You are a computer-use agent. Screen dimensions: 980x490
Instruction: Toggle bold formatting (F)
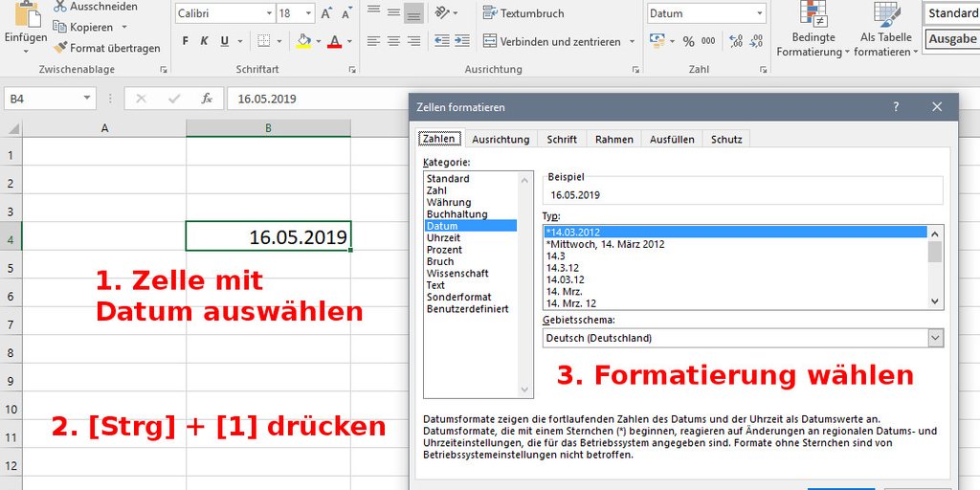[186, 41]
